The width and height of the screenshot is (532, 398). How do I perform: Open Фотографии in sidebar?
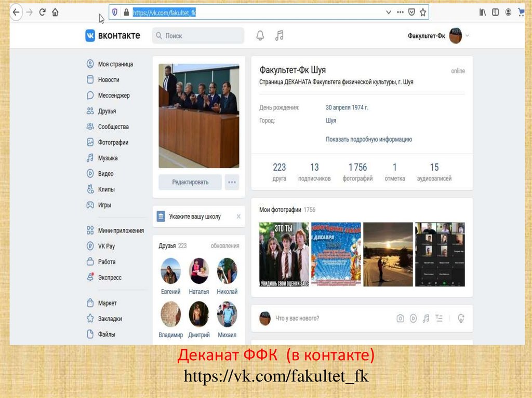point(113,142)
